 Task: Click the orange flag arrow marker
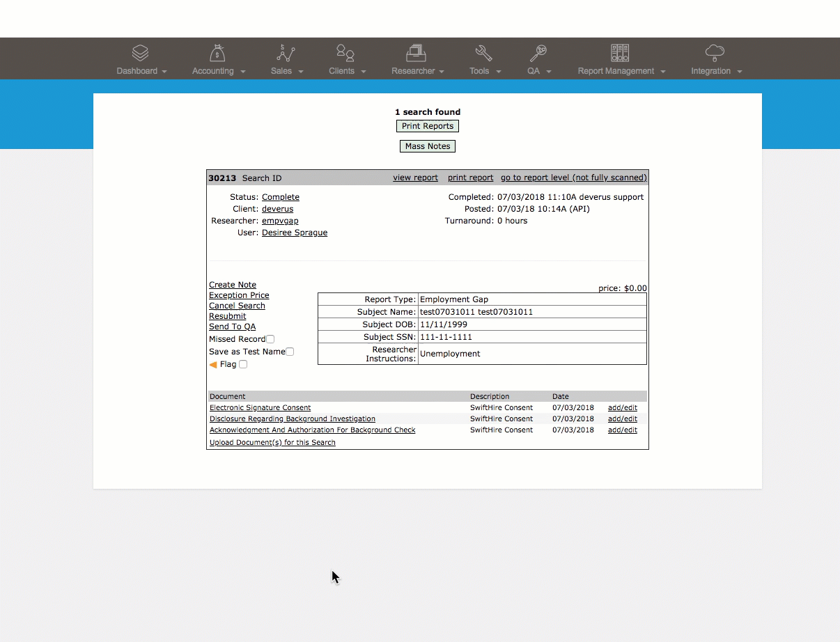(213, 364)
